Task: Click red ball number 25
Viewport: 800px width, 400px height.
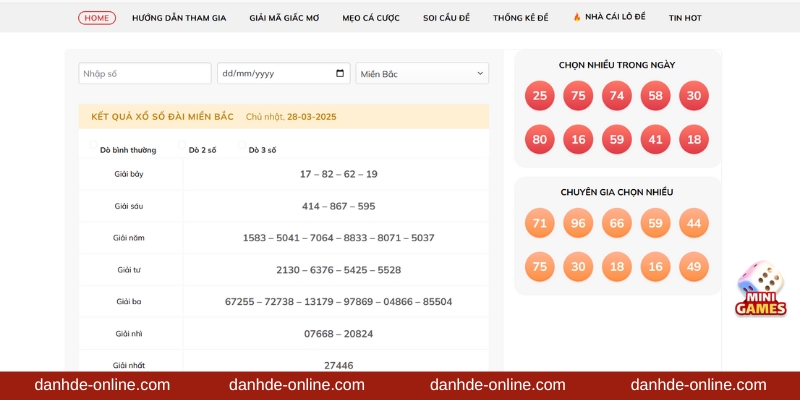Action: coord(540,96)
